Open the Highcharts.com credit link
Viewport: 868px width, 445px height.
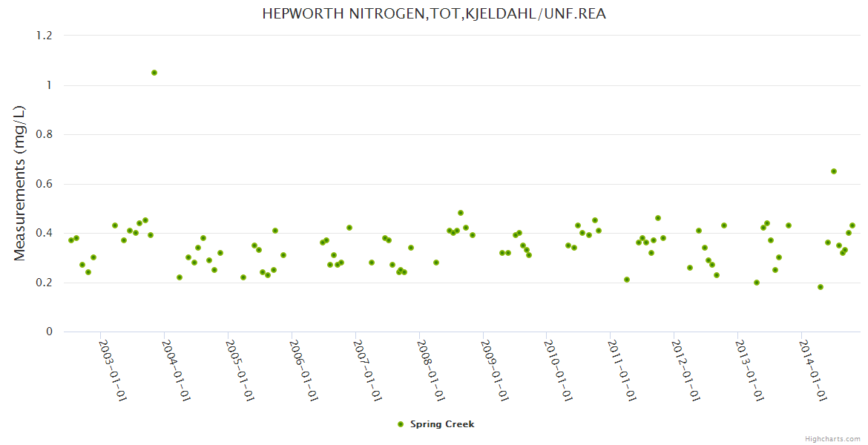pyautogui.click(x=832, y=438)
